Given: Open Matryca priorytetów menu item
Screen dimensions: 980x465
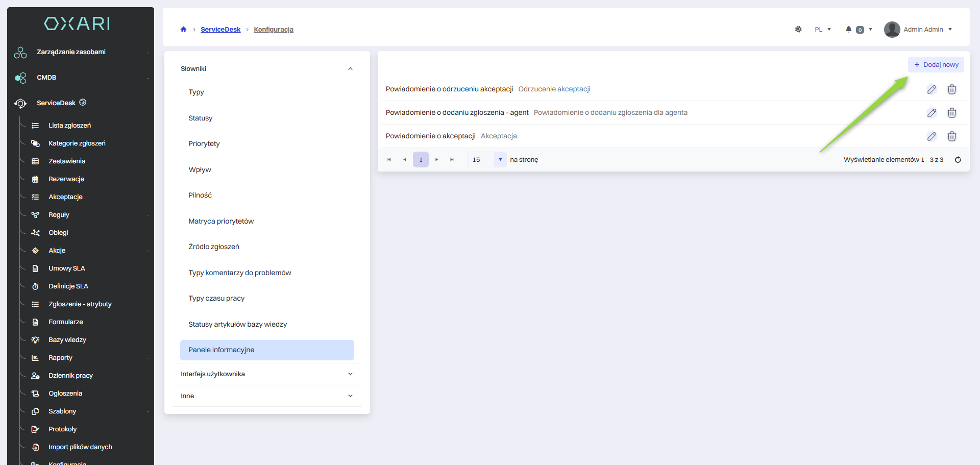Looking at the screenshot, I should (221, 221).
